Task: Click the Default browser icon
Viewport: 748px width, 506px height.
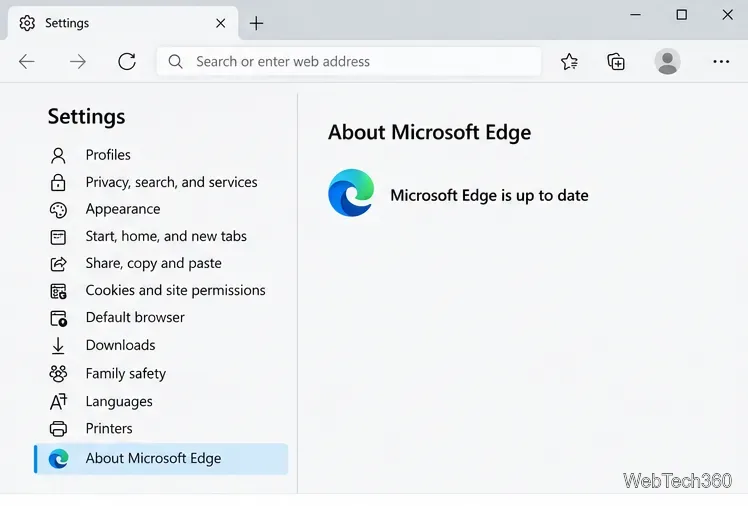Action: click(x=58, y=318)
